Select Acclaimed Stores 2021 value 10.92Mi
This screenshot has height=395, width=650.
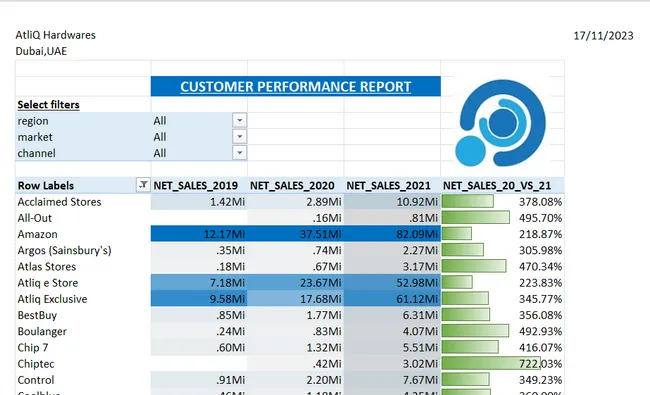392,202
